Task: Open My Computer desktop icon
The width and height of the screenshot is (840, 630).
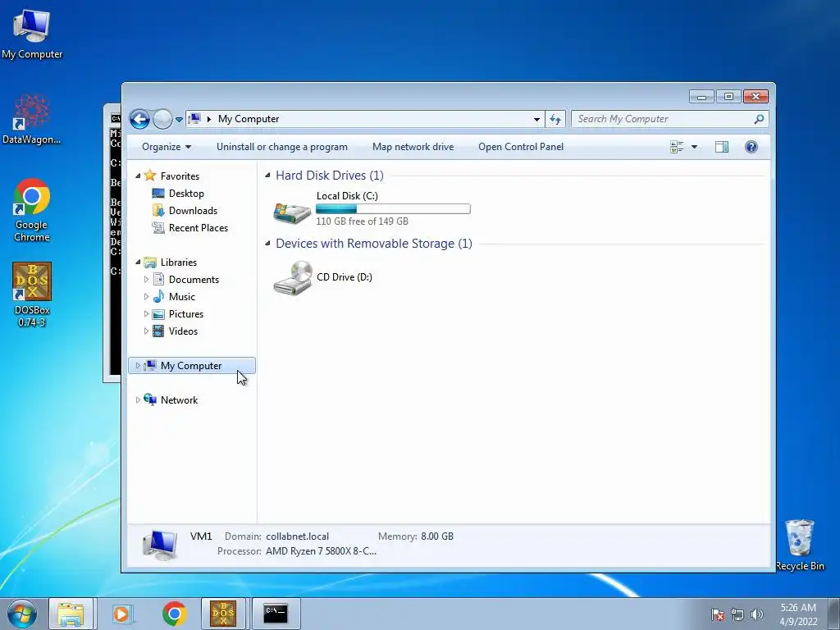Action: click(x=32, y=33)
